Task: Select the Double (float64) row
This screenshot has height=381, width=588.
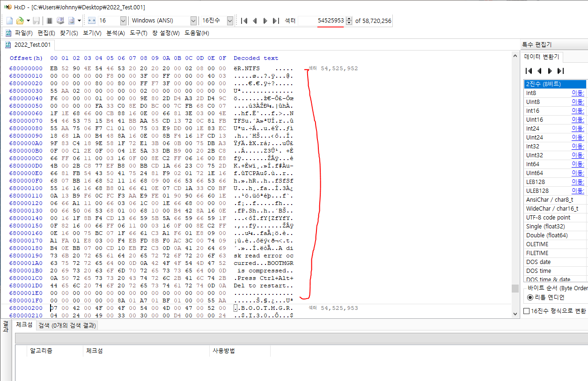Action: (x=555, y=235)
